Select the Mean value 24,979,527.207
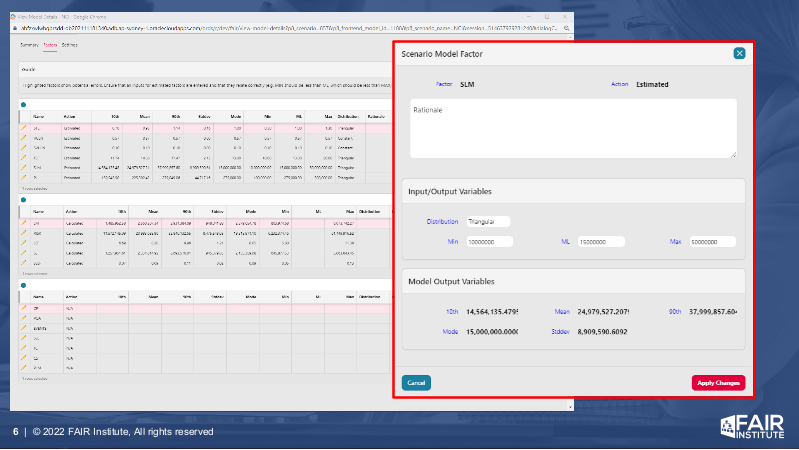 click(x=603, y=312)
